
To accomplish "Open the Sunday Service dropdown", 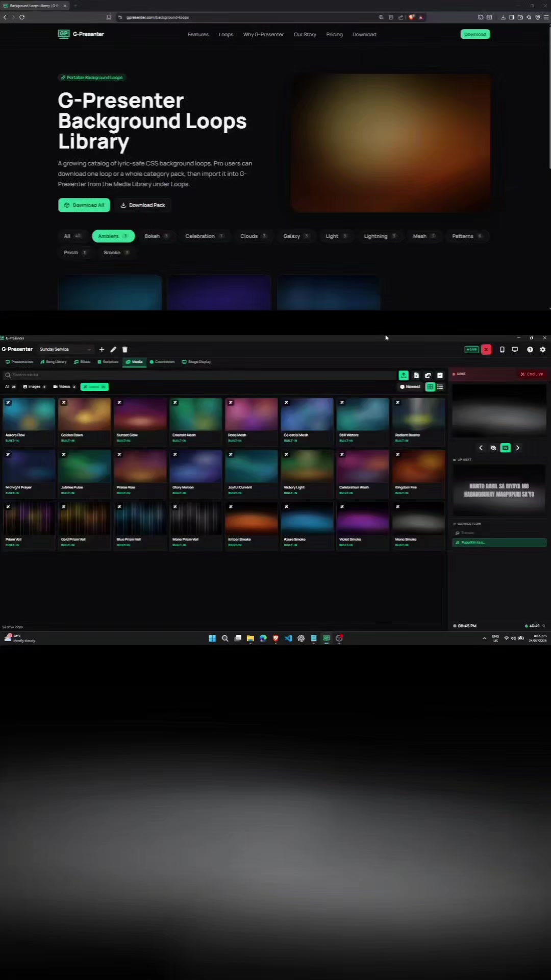I will (65, 350).
